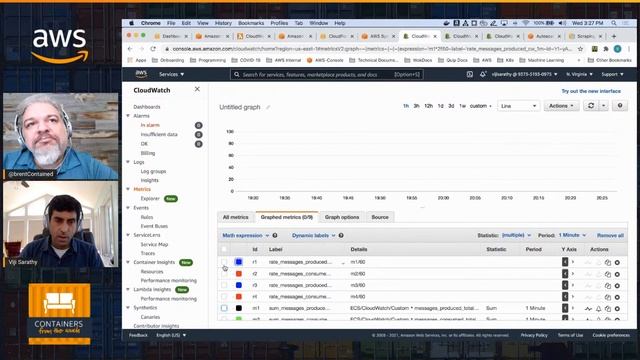Toggle checkbox for m1 metric

coord(224,308)
